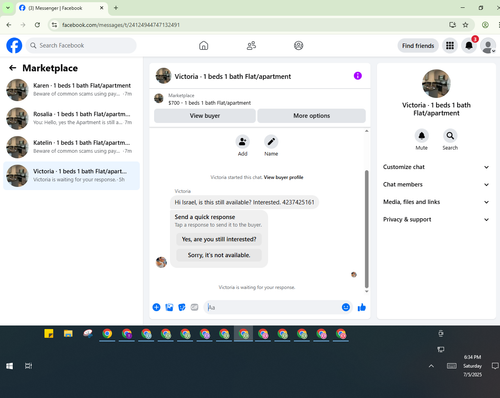Mute the conversation bell icon

click(x=422, y=136)
